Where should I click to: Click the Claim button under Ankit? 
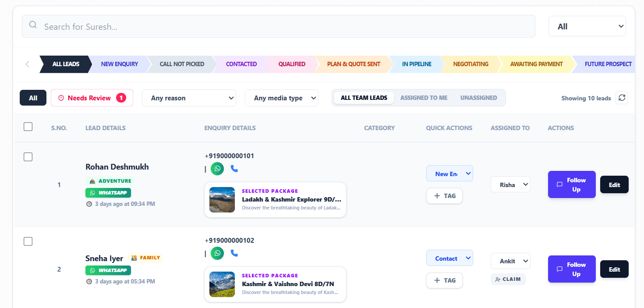pyautogui.click(x=508, y=279)
